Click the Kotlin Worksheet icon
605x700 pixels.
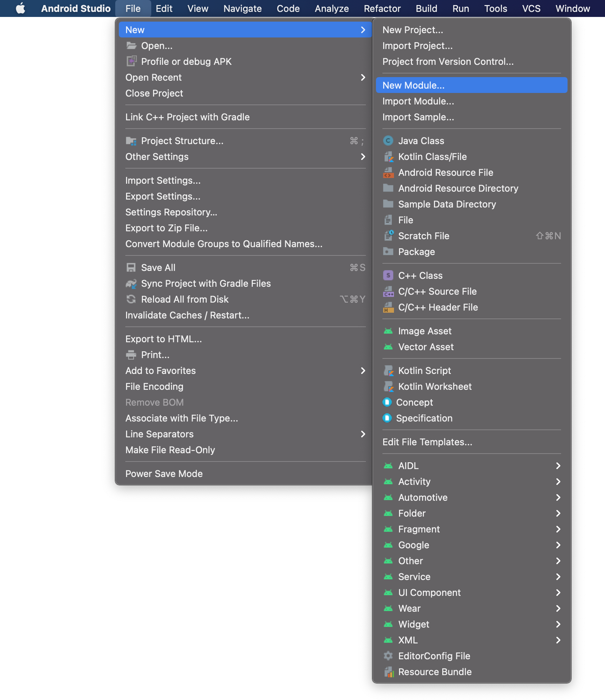tap(389, 387)
